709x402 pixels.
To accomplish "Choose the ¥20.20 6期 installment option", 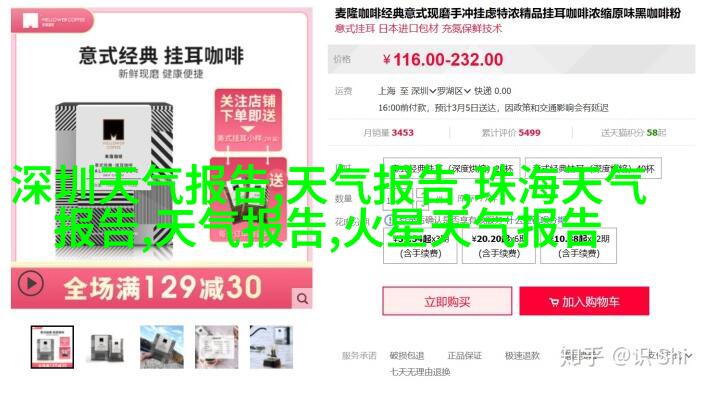I will click(x=499, y=246).
